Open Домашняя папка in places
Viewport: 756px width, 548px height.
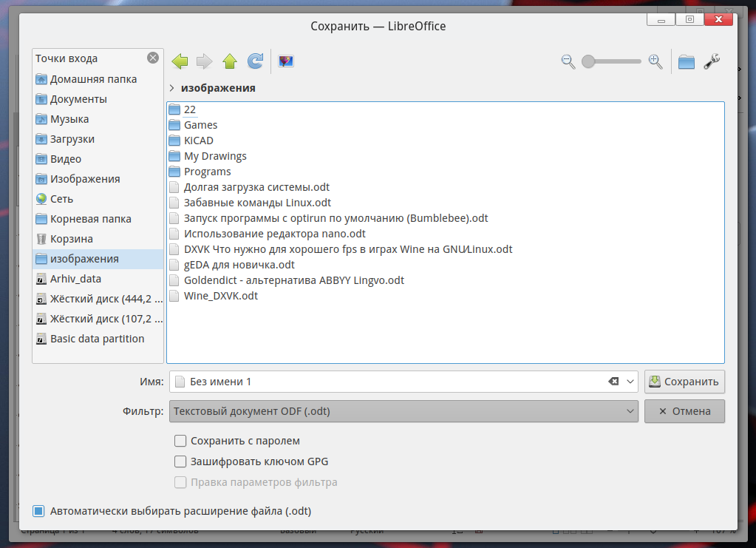(x=98, y=79)
